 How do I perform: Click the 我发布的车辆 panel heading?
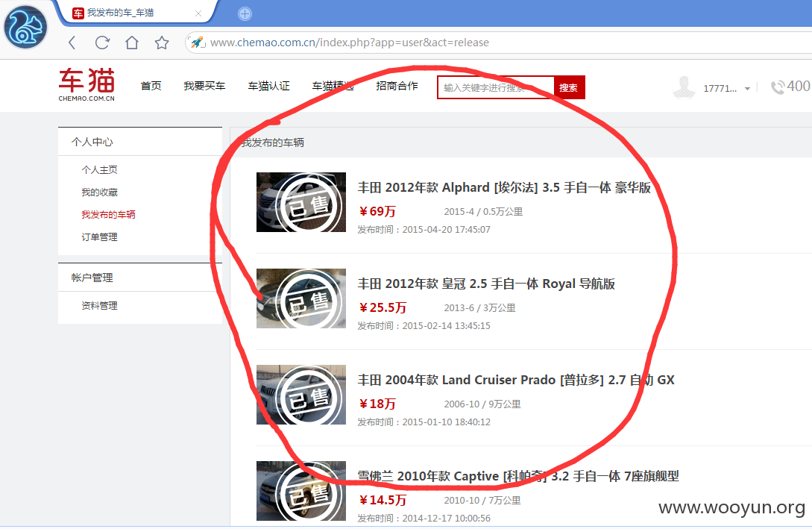[x=273, y=143]
